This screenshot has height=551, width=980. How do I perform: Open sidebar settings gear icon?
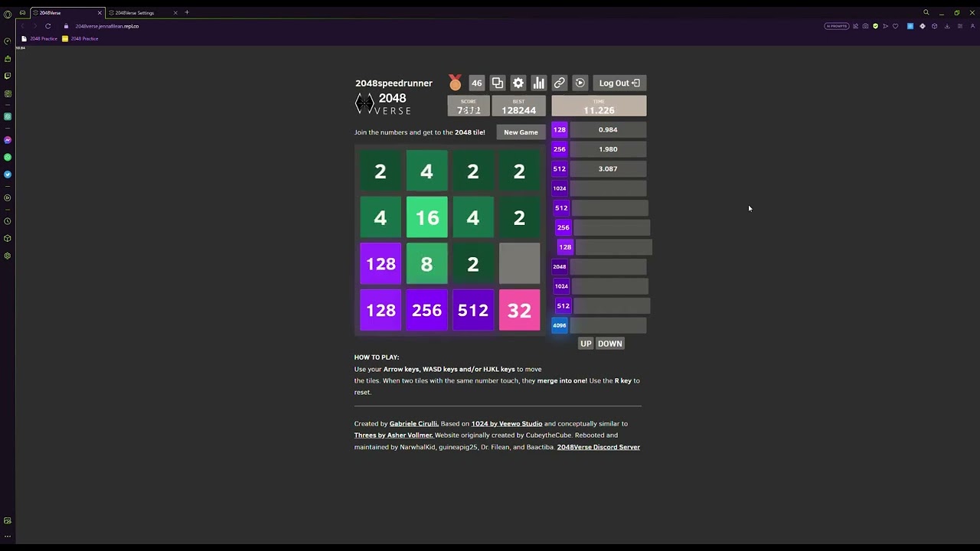[x=8, y=256]
